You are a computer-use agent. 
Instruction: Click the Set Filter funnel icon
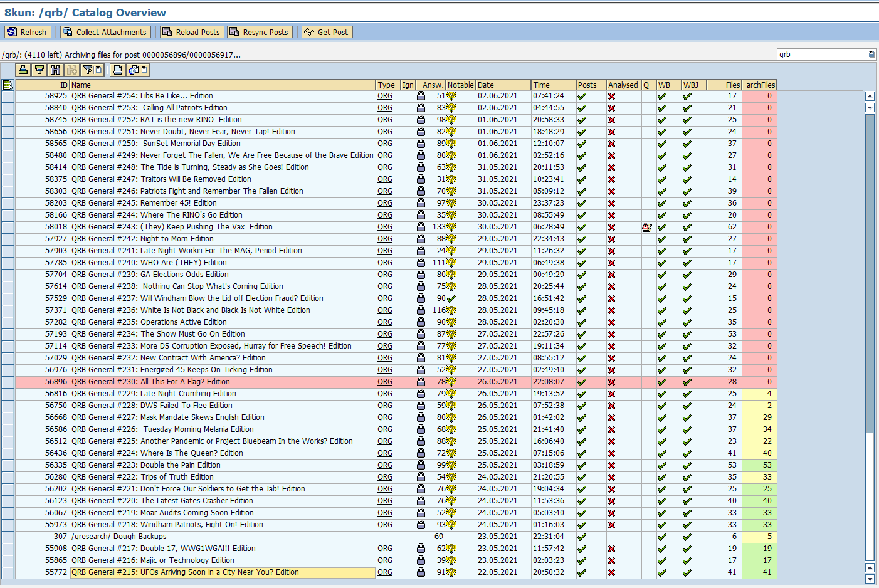click(x=88, y=70)
